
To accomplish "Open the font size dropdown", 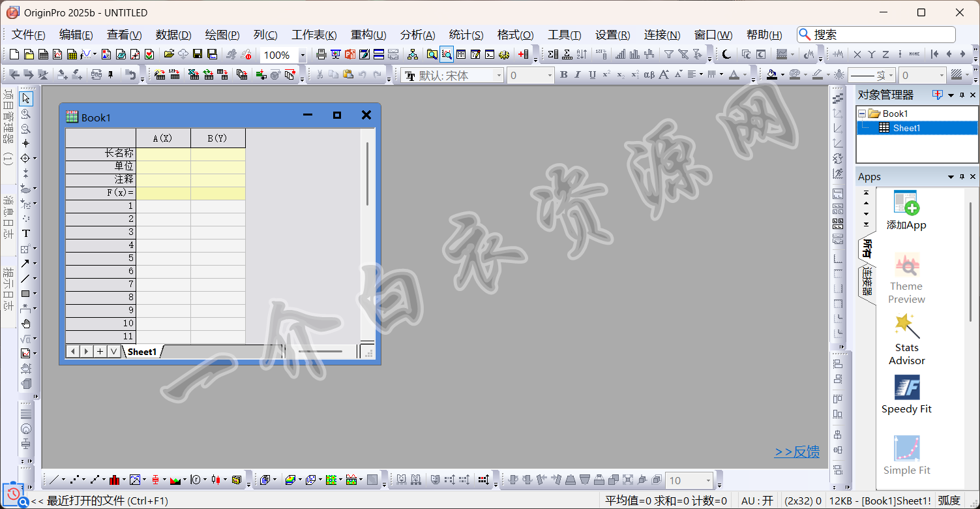I will 550,76.
